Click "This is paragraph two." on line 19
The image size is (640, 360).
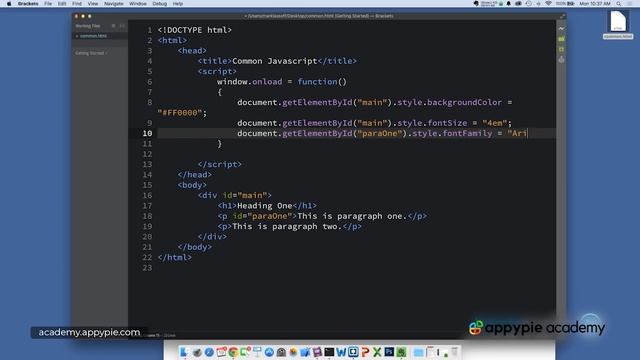[287, 227]
